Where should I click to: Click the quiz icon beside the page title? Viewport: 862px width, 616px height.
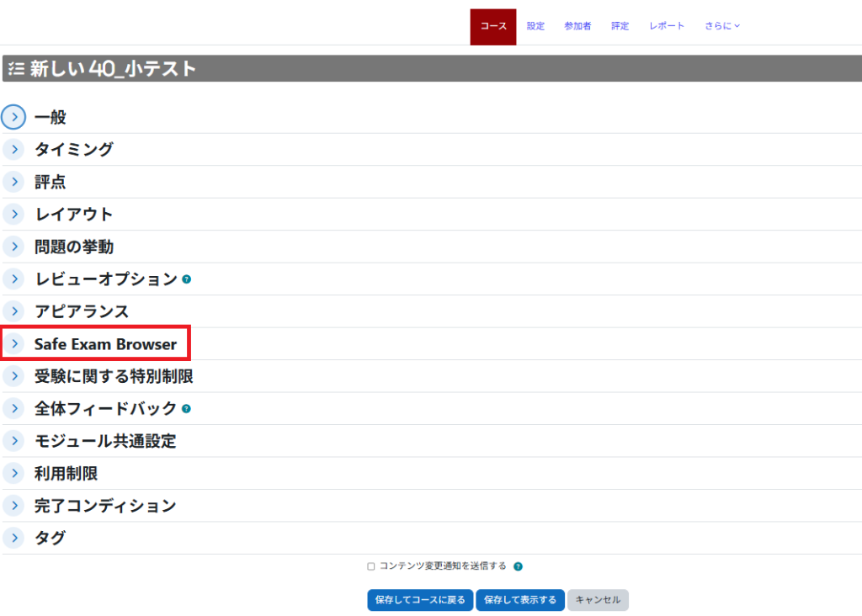tap(17, 69)
